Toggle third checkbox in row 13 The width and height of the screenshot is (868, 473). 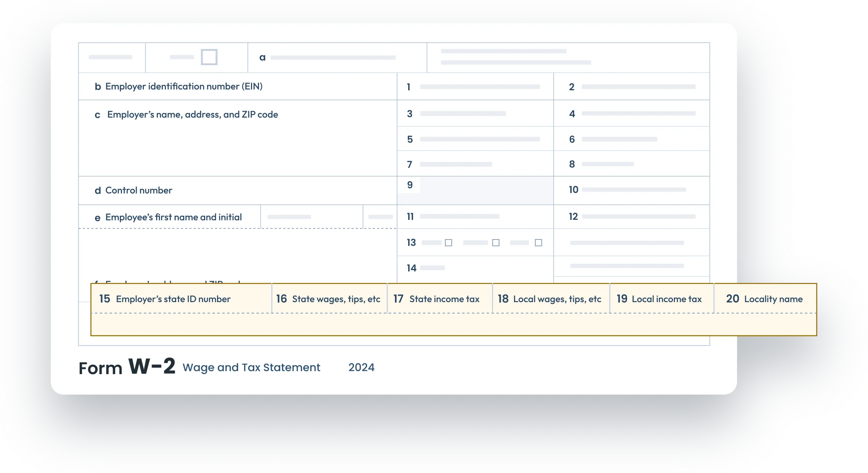(540, 242)
